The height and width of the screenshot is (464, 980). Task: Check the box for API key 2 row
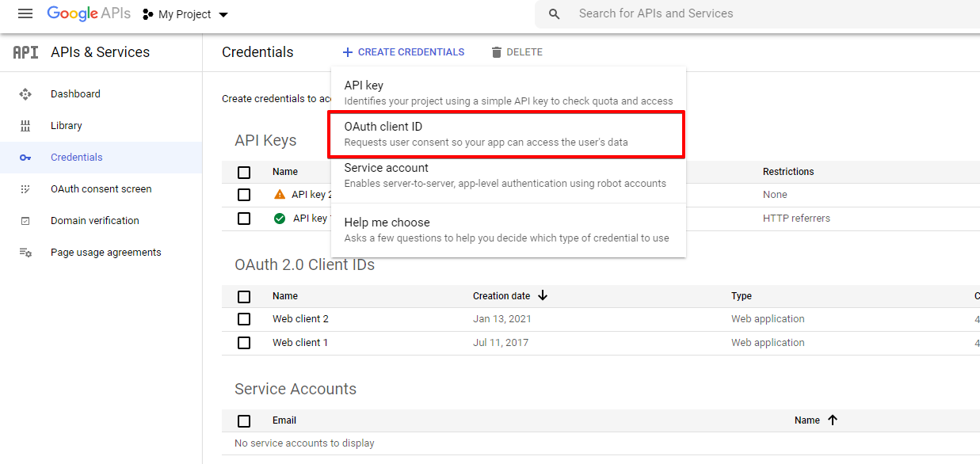(x=244, y=195)
